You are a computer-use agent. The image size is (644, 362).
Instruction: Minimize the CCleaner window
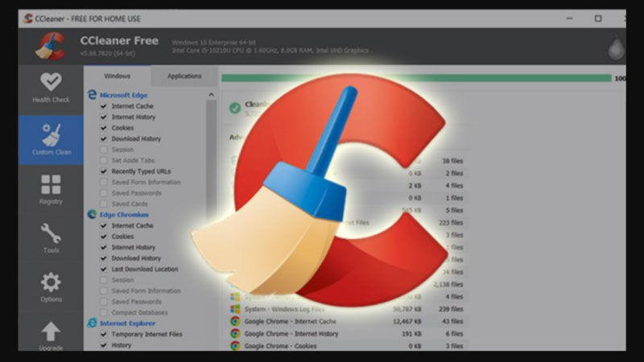click(569, 19)
